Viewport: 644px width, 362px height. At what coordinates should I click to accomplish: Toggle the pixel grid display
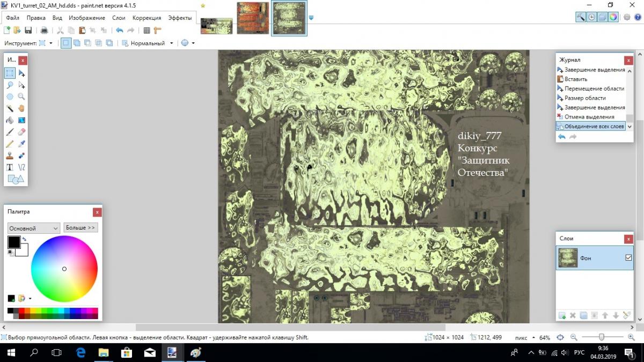pyautogui.click(x=147, y=31)
